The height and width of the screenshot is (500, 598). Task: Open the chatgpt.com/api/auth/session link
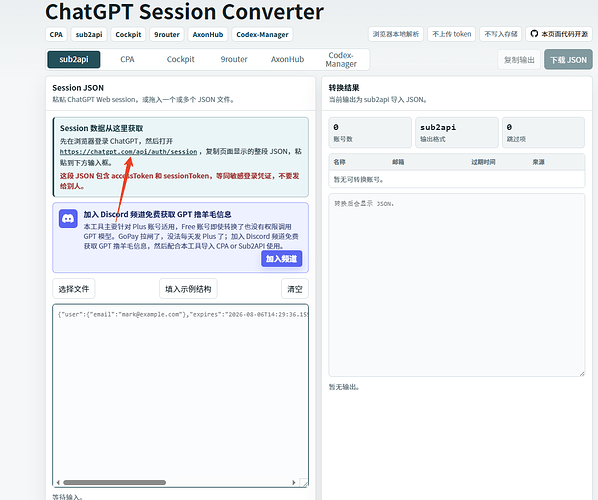pos(129,152)
